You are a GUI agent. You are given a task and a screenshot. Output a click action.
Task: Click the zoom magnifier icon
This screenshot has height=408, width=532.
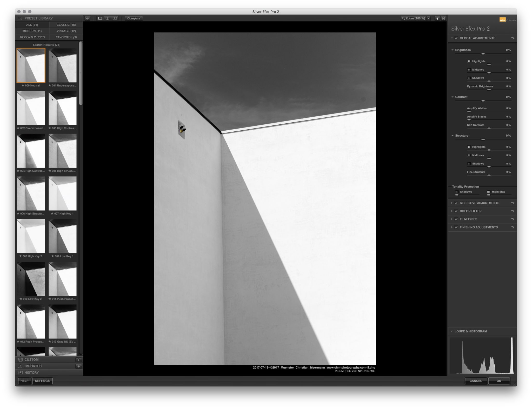tap(403, 18)
